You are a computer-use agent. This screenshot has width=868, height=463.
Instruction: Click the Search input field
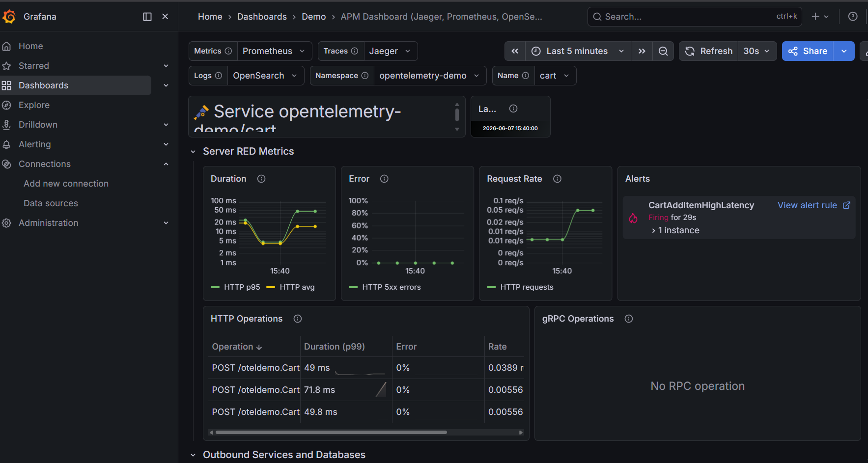pos(695,17)
